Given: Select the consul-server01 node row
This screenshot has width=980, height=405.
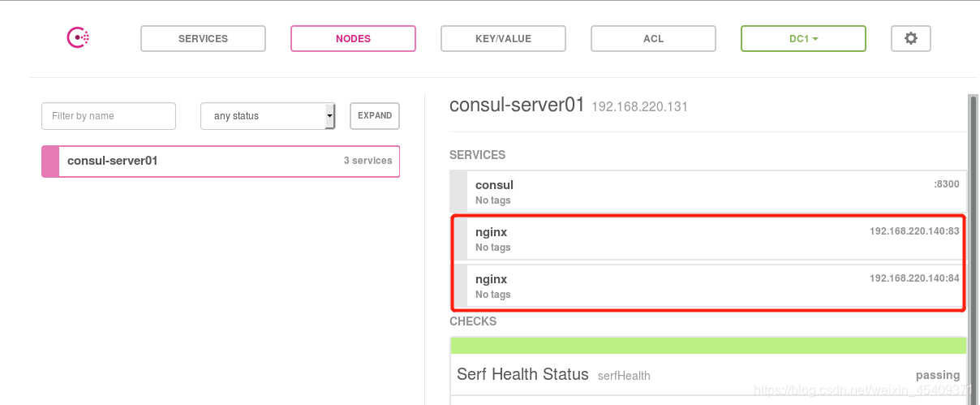Looking at the screenshot, I should coord(221,161).
